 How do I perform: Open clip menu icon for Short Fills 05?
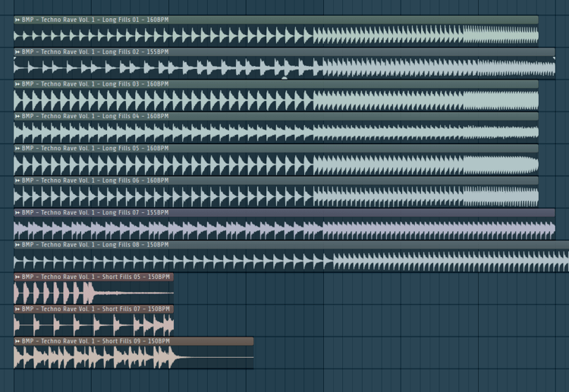pyautogui.click(x=17, y=277)
